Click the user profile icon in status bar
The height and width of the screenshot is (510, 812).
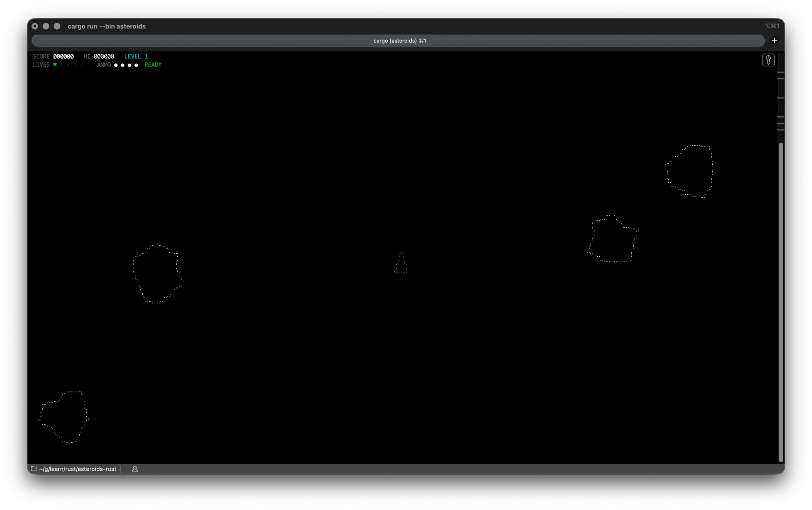point(135,469)
